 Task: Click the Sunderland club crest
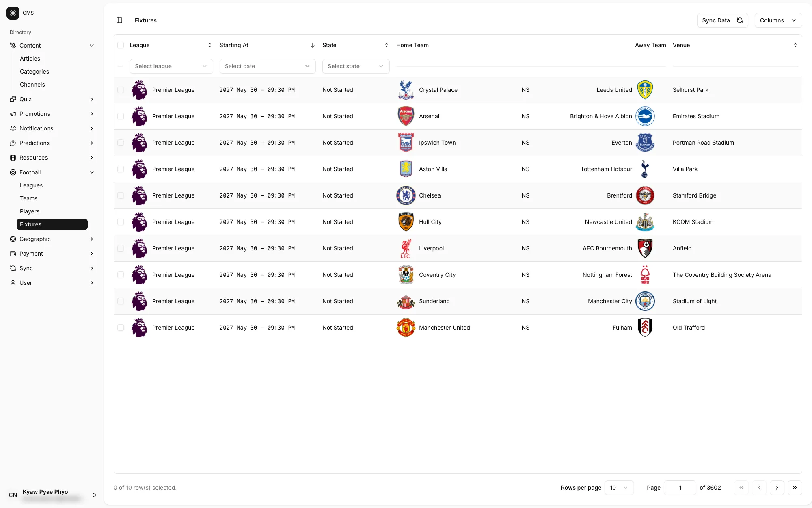pos(406,301)
